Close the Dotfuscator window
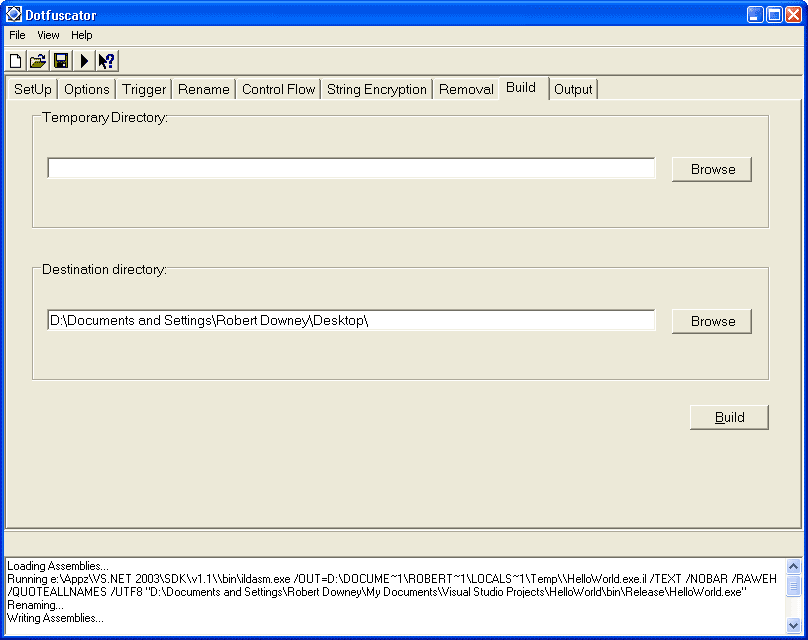 [794, 14]
